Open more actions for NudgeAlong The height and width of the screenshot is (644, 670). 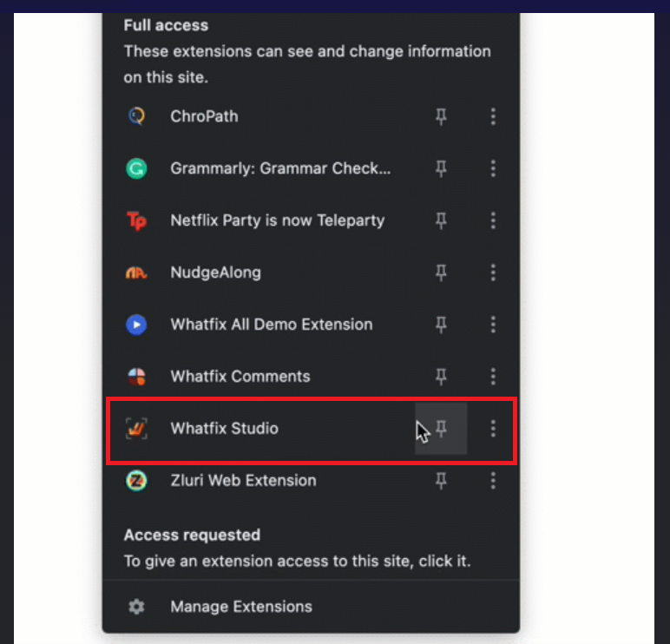tap(493, 273)
